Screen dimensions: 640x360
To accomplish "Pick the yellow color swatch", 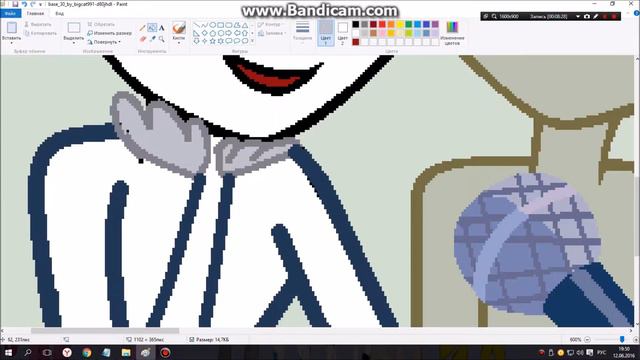I will (x=400, y=24).
